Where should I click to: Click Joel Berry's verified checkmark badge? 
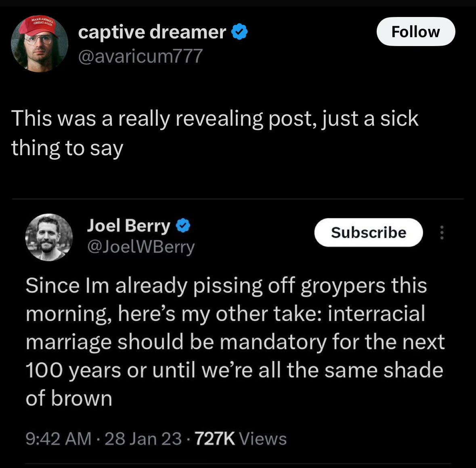183,226
